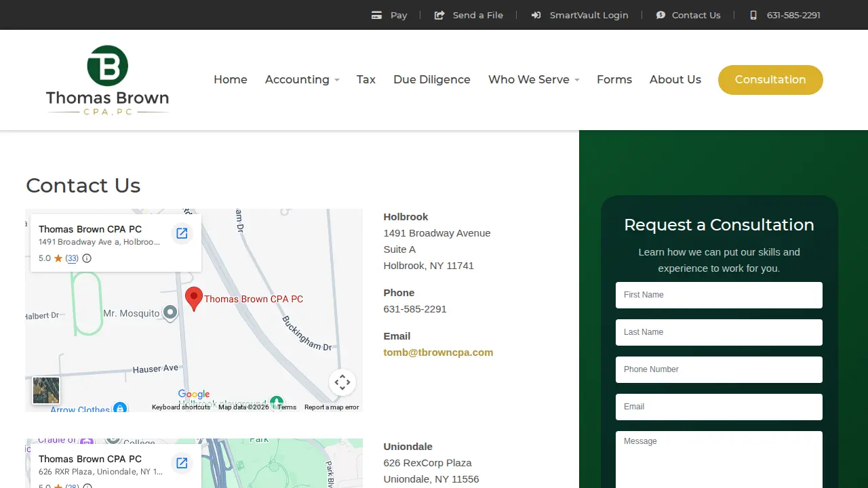Focus the Email input field
Image resolution: width=868 pixels, height=488 pixels.
(x=719, y=407)
